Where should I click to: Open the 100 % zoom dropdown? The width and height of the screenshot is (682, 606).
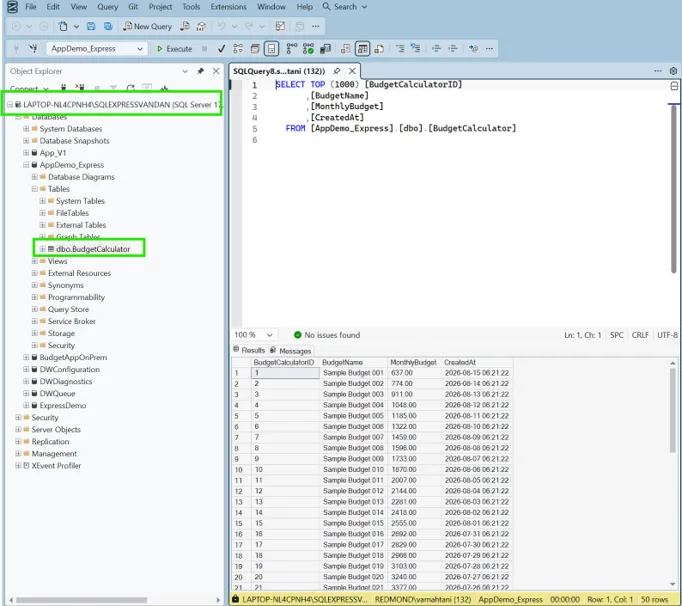(x=270, y=335)
